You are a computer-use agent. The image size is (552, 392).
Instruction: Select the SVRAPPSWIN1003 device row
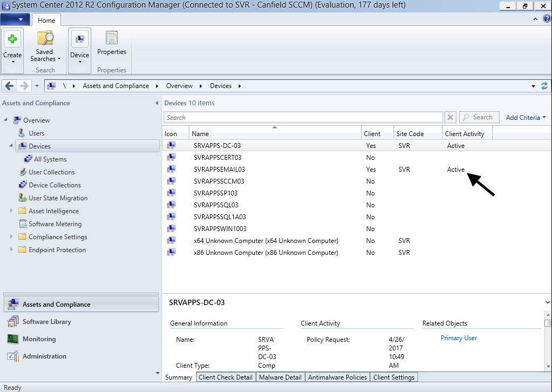[357, 229]
